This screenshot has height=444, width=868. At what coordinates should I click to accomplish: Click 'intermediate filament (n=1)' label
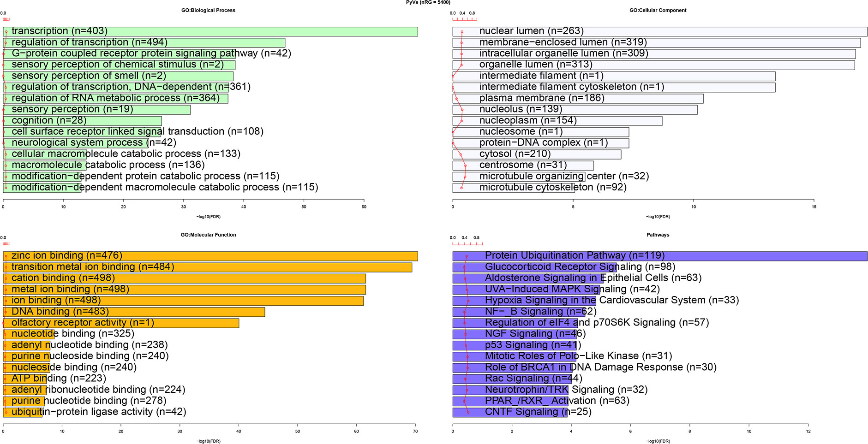(541, 76)
